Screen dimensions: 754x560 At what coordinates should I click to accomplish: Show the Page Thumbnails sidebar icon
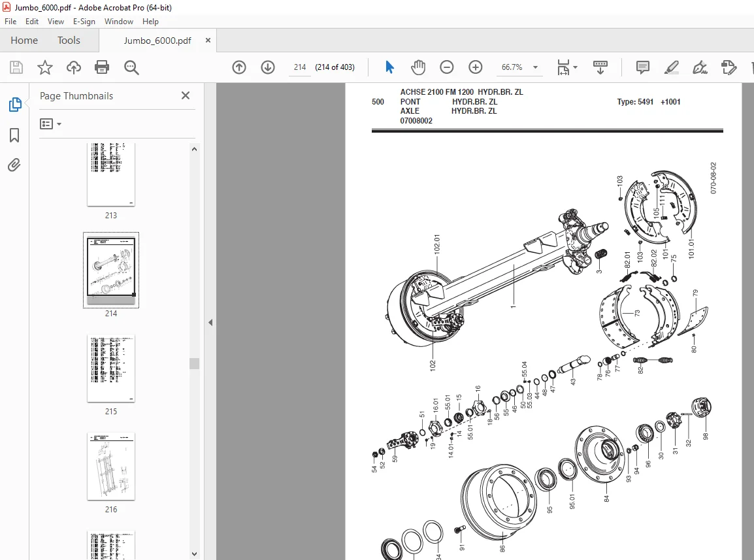click(15, 105)
